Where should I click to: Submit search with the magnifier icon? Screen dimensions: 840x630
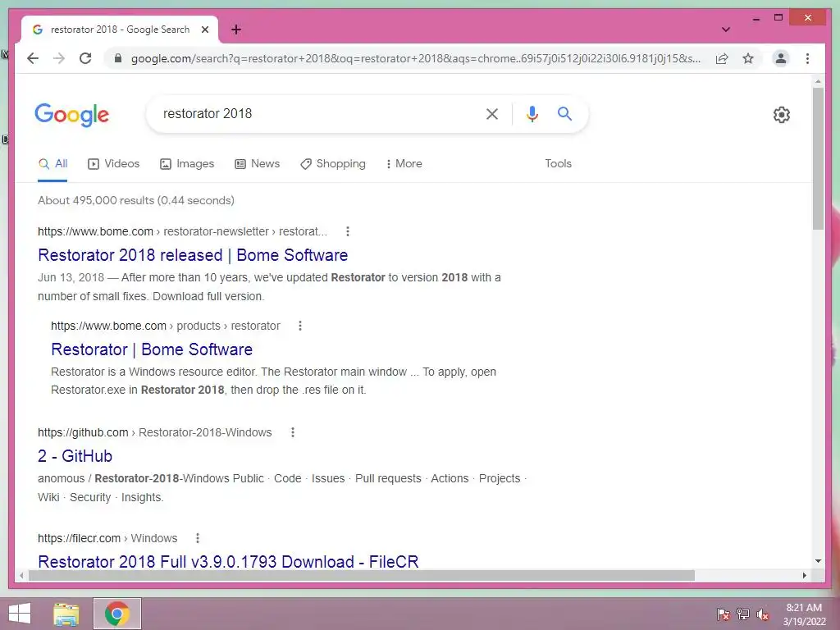(564, 113)
